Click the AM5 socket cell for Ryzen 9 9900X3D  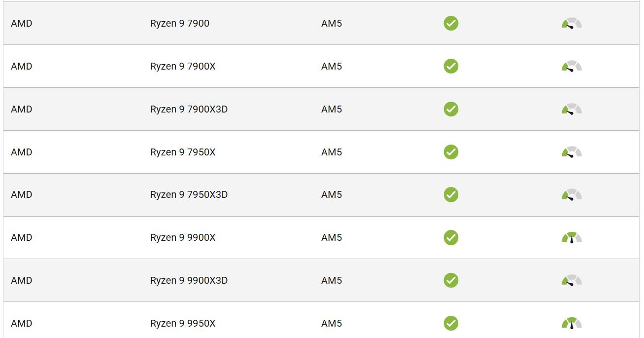pyautogui.click(x=331, y=280)
